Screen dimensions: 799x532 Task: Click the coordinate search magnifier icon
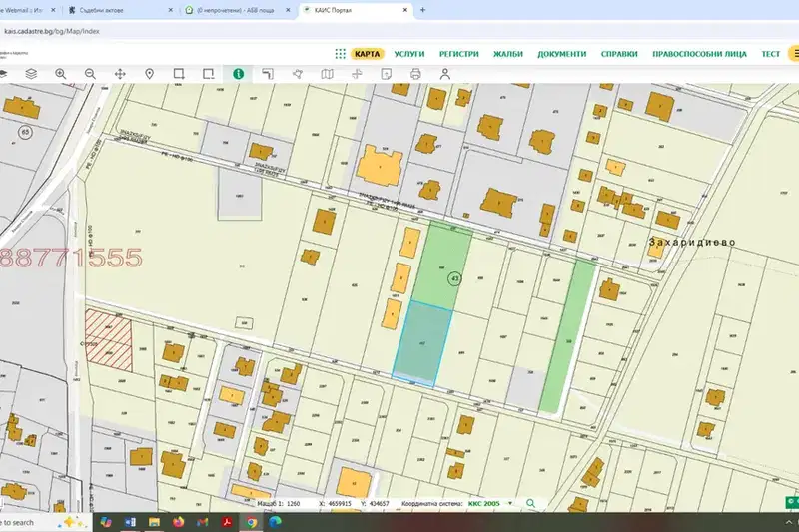click(531, 503)
